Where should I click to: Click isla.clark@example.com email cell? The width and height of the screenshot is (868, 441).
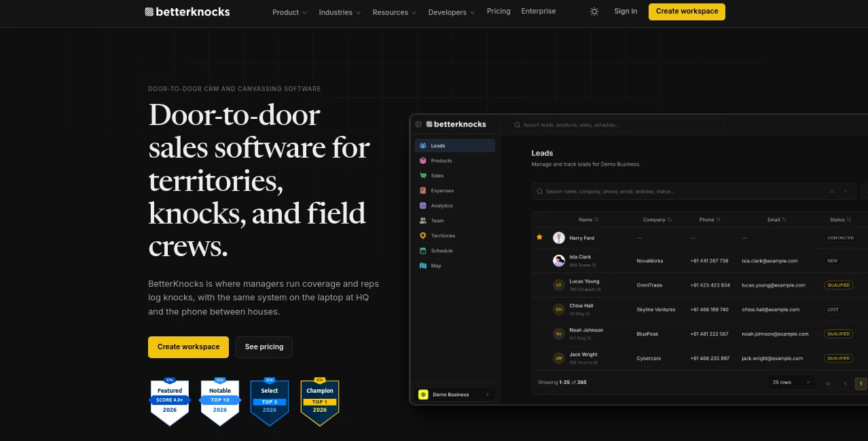click(770, 261)
